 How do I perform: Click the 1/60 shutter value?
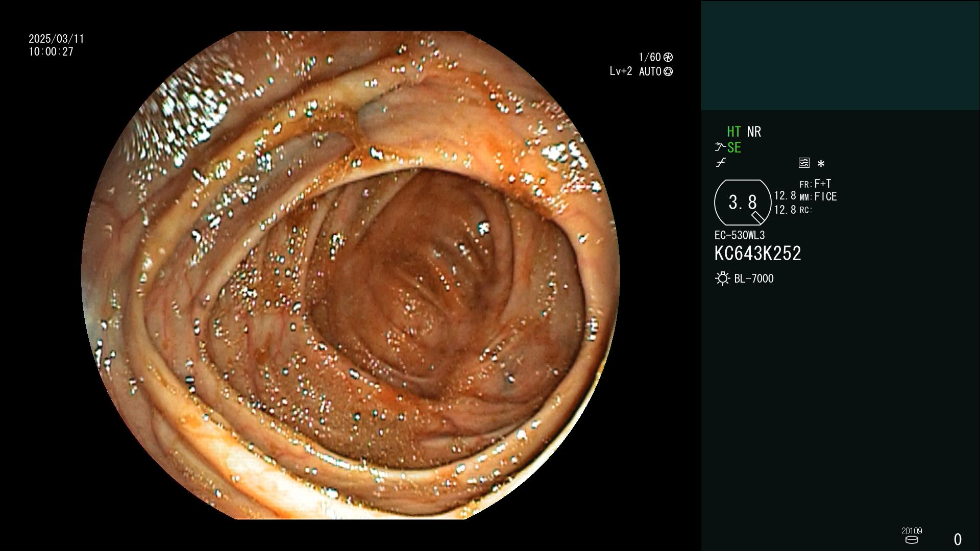point(650,57)
